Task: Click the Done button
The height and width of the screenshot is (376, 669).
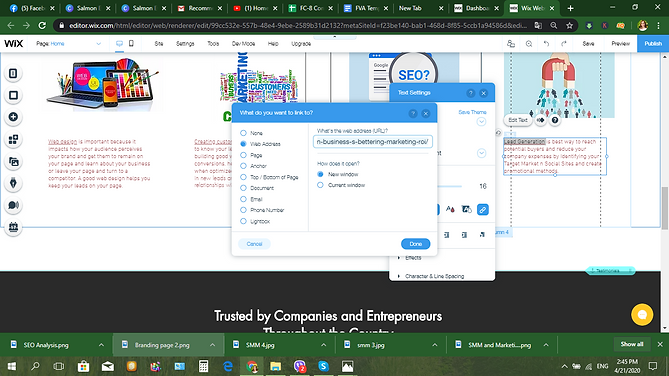Action: click(x=416, y=244)
